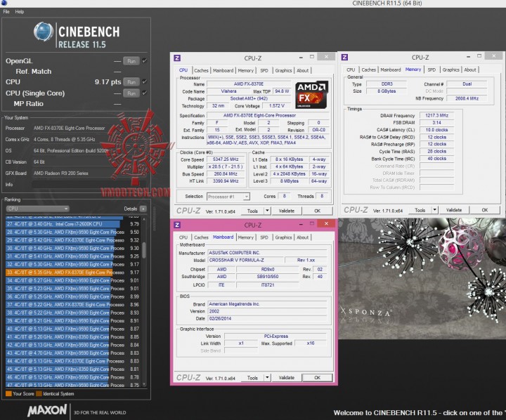The image size is (506, 420).
Task: Open the File menu
Action: pyautogui.click(x=6, y=12)
